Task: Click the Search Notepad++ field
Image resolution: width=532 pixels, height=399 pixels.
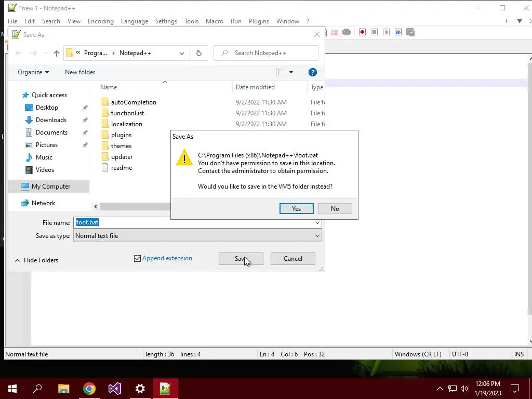Action: [x=266, y=53]
